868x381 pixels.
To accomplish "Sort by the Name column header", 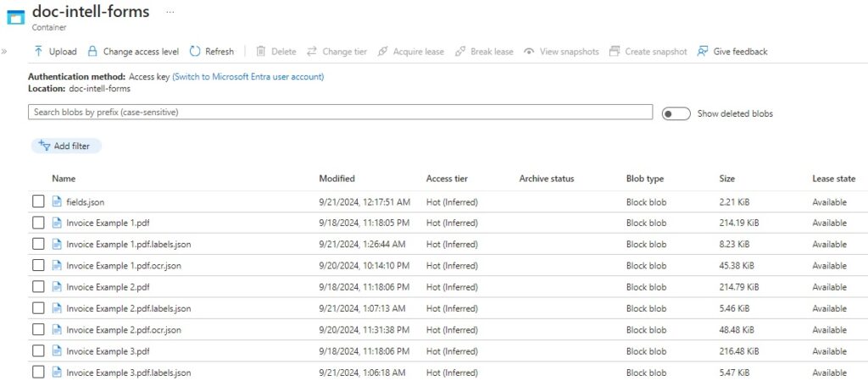I will pyautogui.click(x=64, y=179).
